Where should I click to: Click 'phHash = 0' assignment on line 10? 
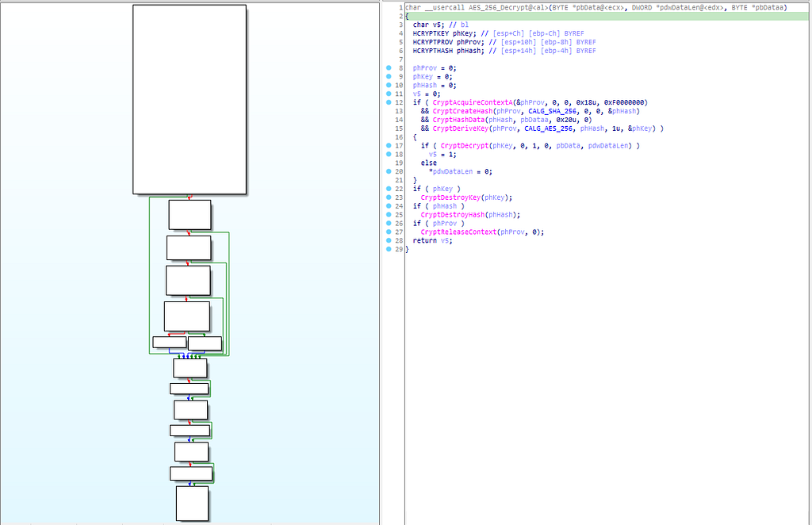coord(435,85)
